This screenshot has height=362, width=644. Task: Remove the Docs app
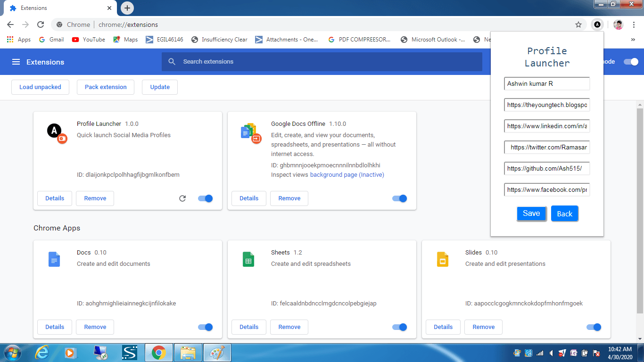click(95, 327)
